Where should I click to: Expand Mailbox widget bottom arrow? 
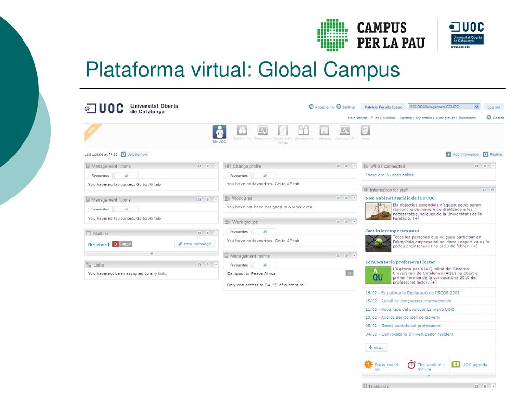[152, 254]
